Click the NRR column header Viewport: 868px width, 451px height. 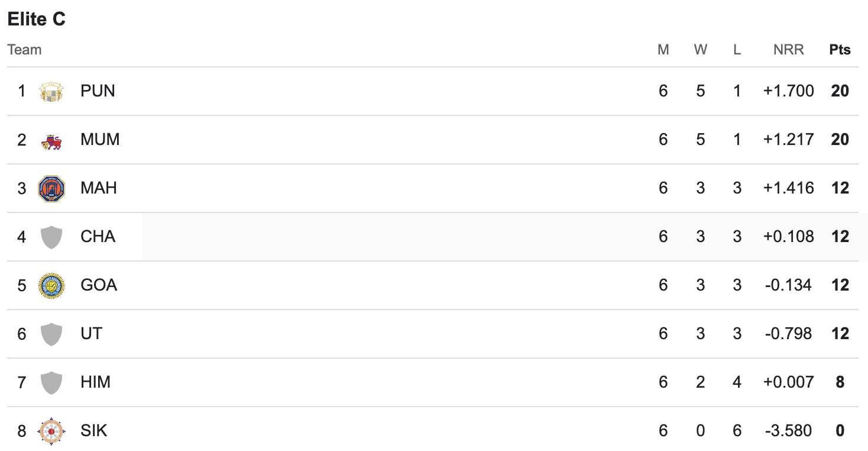(x=789, y=50)
